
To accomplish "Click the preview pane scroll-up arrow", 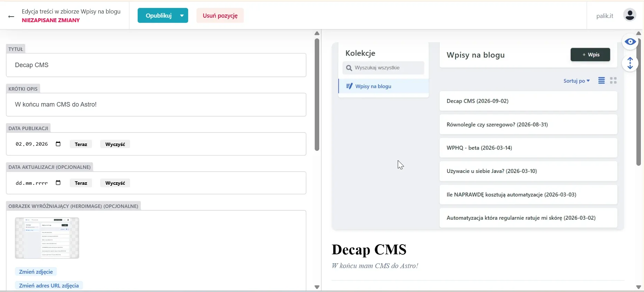I will (x=638, y=33).
